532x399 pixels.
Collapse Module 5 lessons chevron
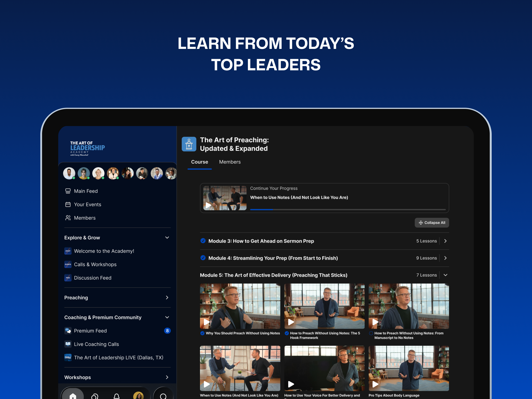coord(445,275)
